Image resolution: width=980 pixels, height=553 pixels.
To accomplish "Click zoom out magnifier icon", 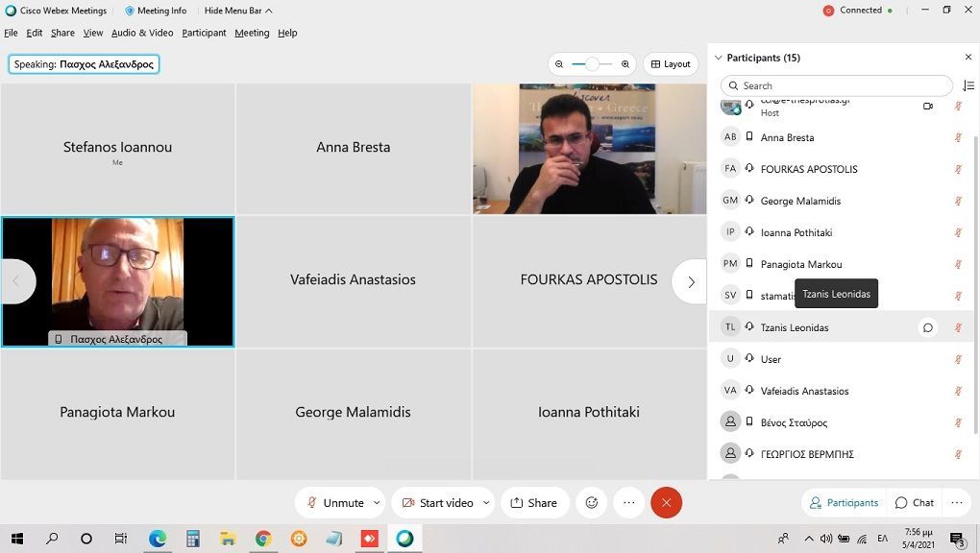I will tap(559, 64).
